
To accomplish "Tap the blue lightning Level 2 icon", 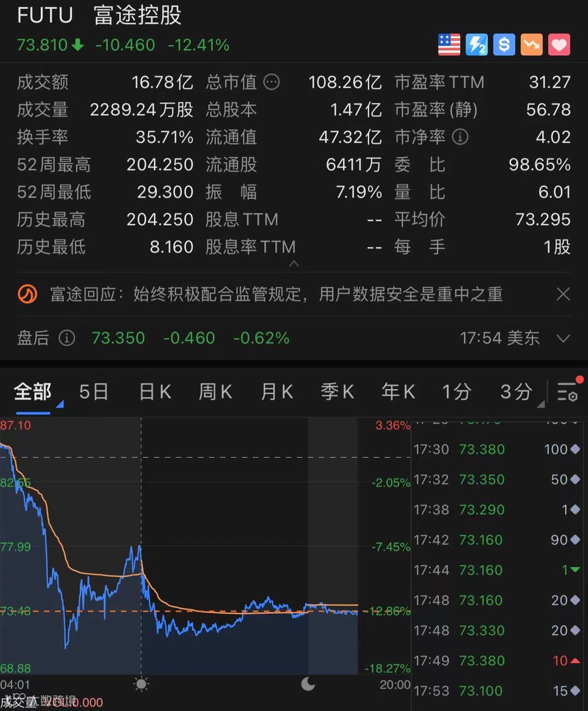I will [477, 45].
